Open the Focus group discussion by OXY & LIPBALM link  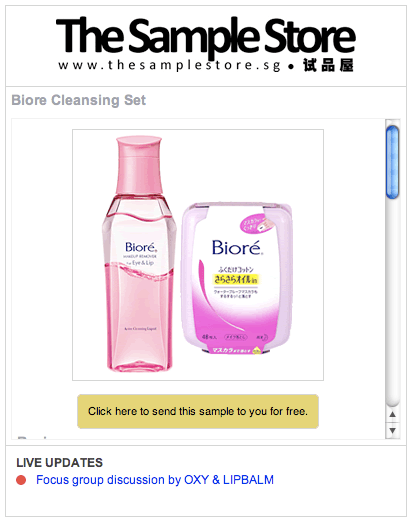tap(155, 480)
